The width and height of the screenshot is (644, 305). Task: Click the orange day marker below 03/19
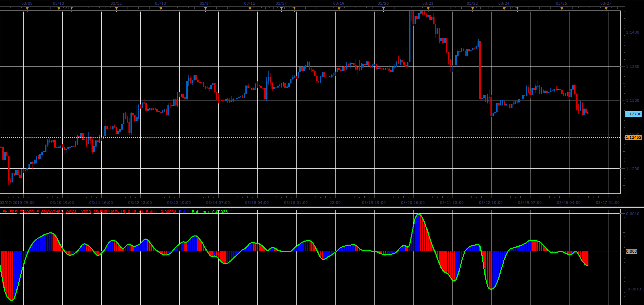[x=339, y=9]
